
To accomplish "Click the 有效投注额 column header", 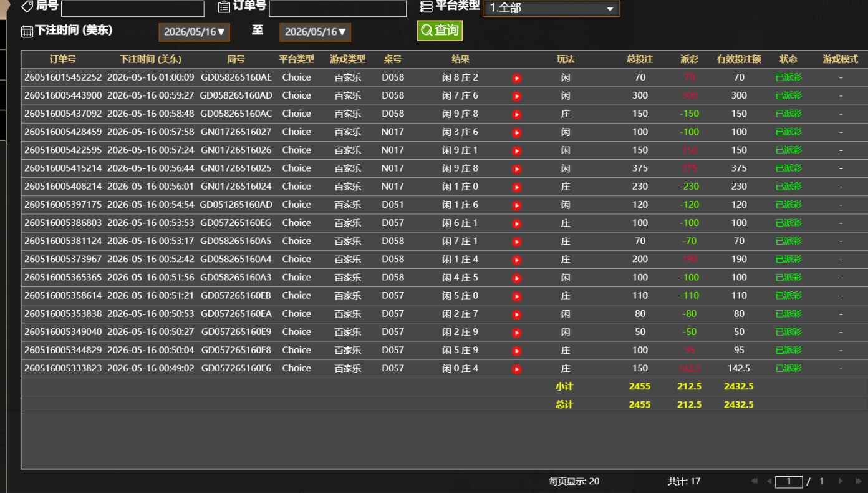I will coord(739,59).
